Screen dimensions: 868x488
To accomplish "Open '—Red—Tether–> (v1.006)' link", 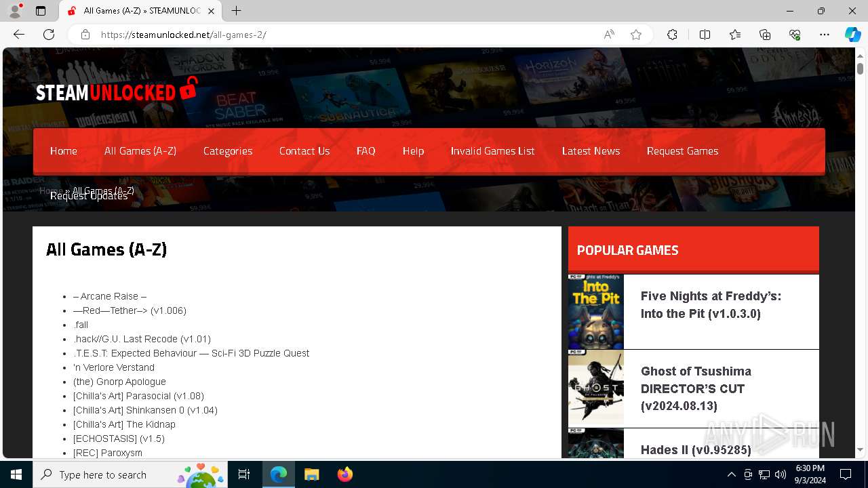I will [130, 310].
